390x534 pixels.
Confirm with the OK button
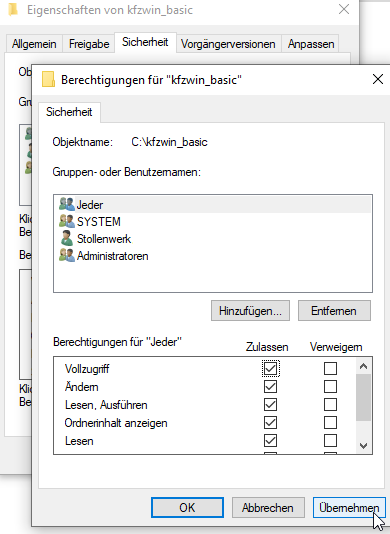pyautogui.click(x=187, y=507)
